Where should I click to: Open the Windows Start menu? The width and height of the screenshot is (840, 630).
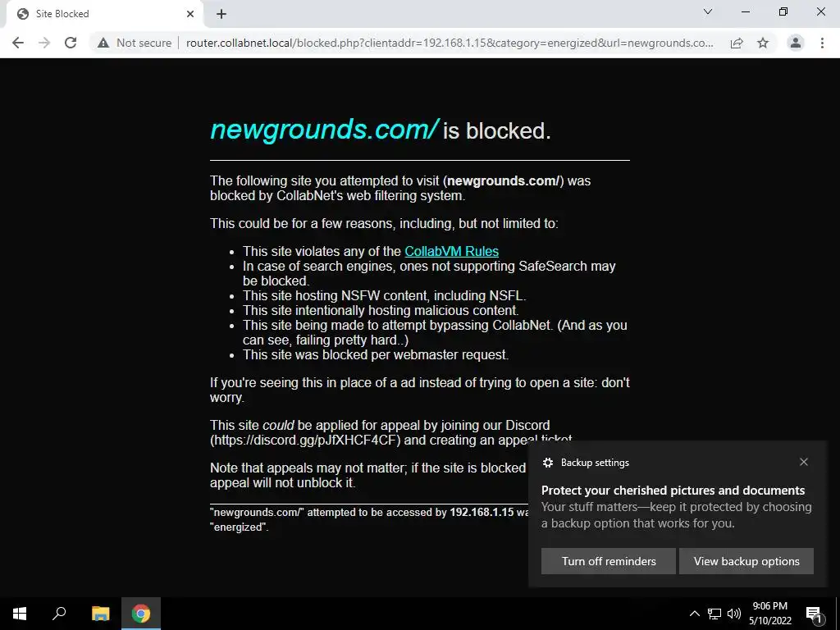pos(20,614)
